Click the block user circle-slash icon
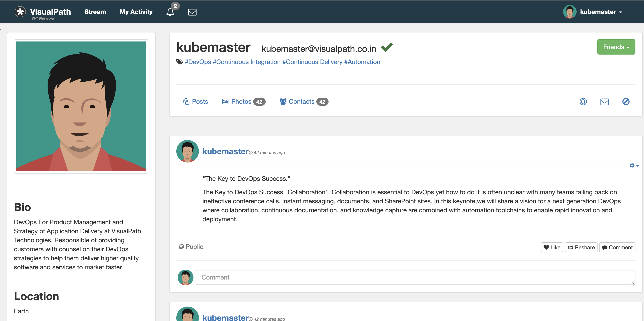 pos(626,101)
